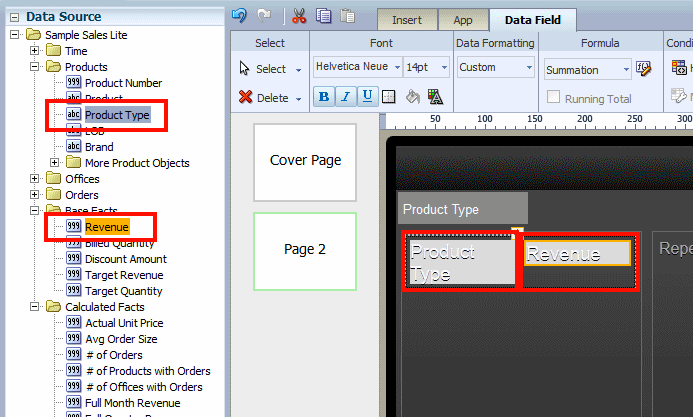Select # of Orders in the tree

(x=114, y=355)
